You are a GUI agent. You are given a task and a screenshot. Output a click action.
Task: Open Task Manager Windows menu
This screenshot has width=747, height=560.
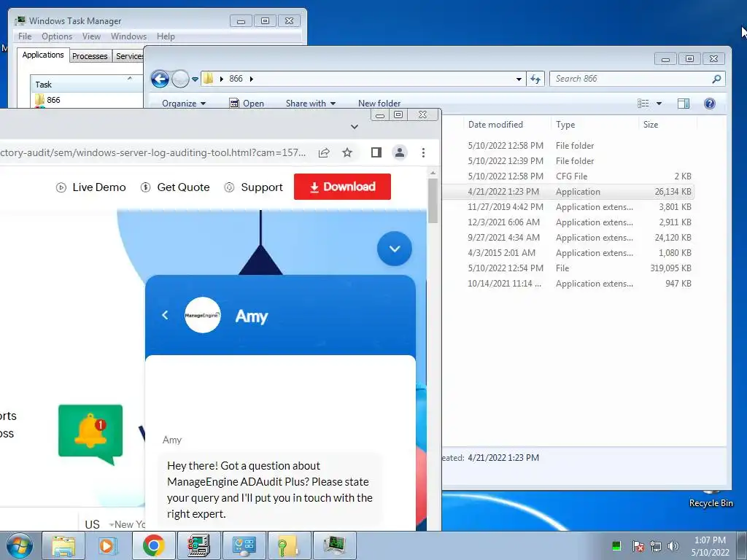[x=128, y=36]
